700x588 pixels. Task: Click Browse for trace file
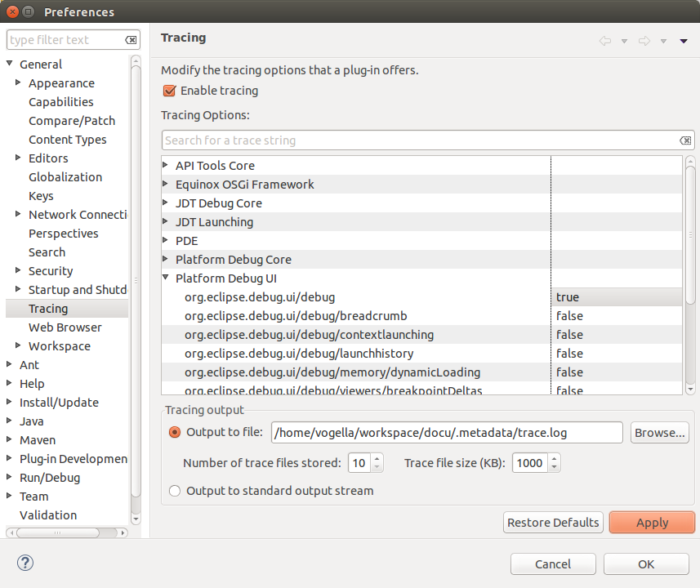[x=660, y=433]
